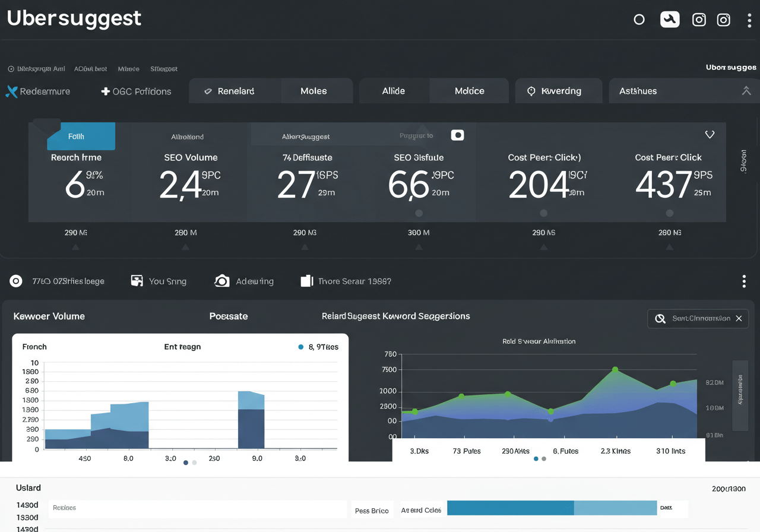Viewport: 760px width, 532px height.
Task: Click the target icon beside 776O 07Sfies loege
Action: 16,281
